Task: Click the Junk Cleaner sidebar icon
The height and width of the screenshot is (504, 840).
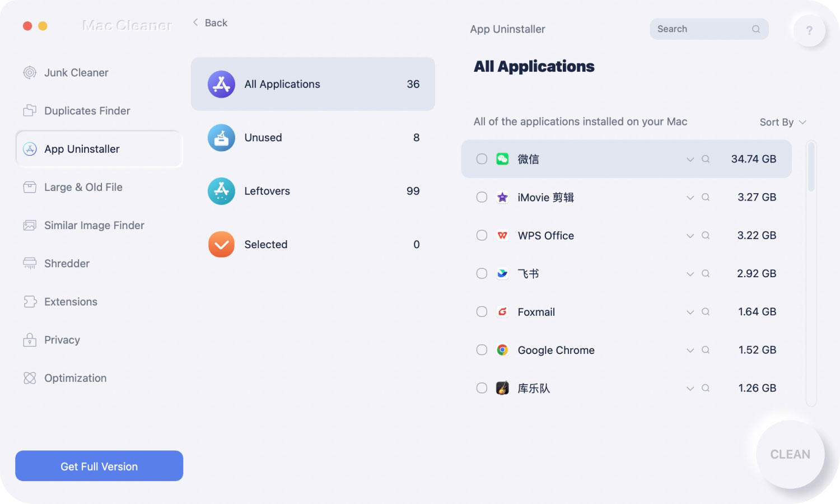Action: [30, 73]
